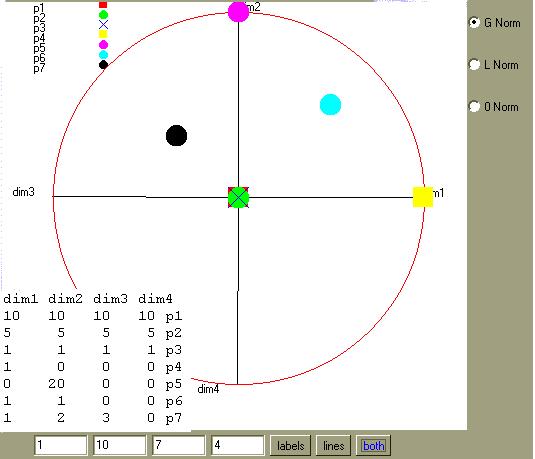The width and height of the screenshot is (535, 459).
Task: Select the L Norm radio button
Action: 474,64
